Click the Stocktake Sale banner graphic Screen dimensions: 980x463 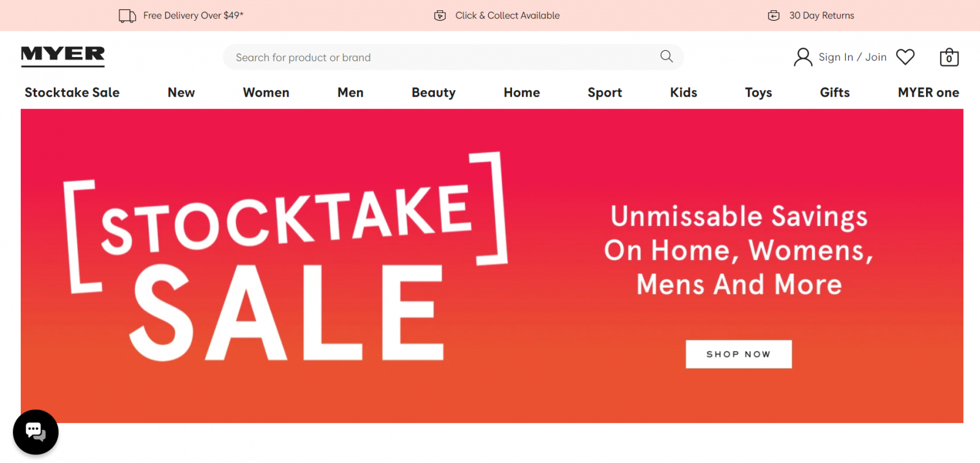coord(285,257)
